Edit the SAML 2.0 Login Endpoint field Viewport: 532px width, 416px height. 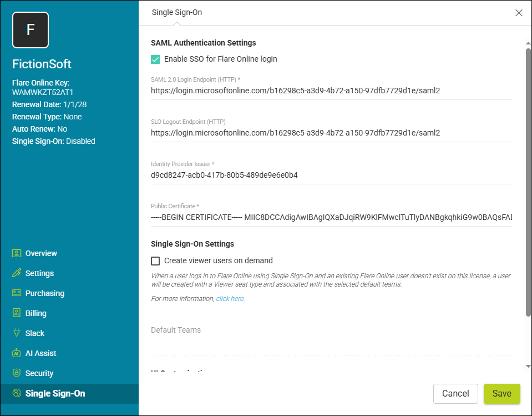(331, 91)
